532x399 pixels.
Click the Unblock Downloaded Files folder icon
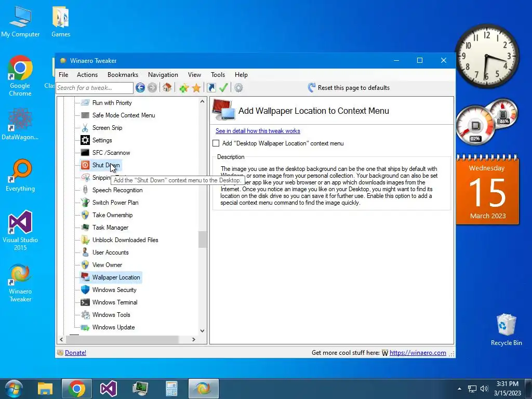pos(85,240)
